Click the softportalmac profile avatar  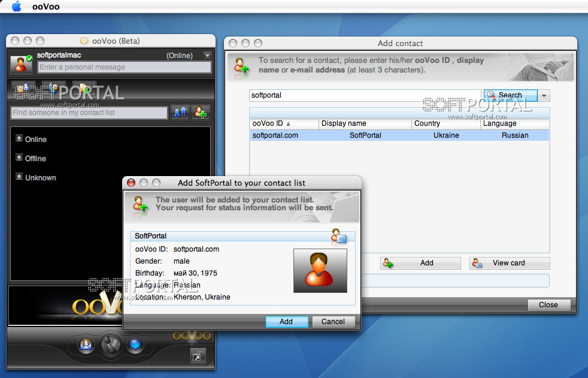pos(20,63)
